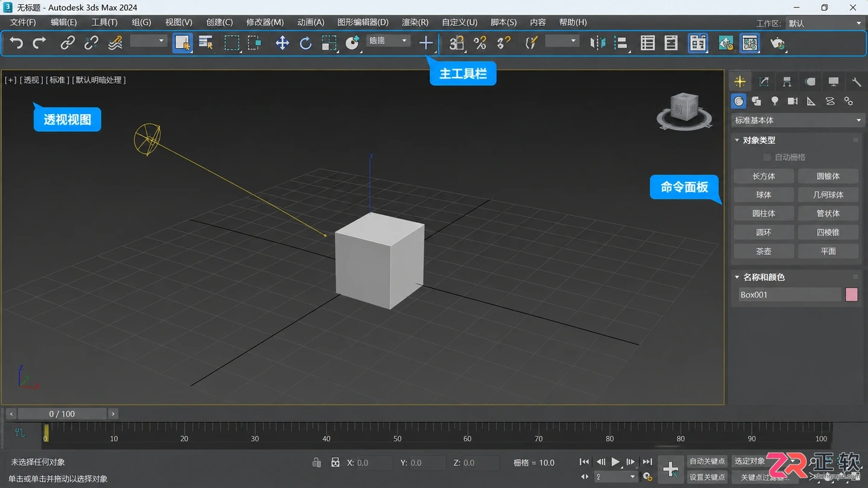868x488 pixels.
Task: Click the Mirror tool icon
Action: (597, 43)
